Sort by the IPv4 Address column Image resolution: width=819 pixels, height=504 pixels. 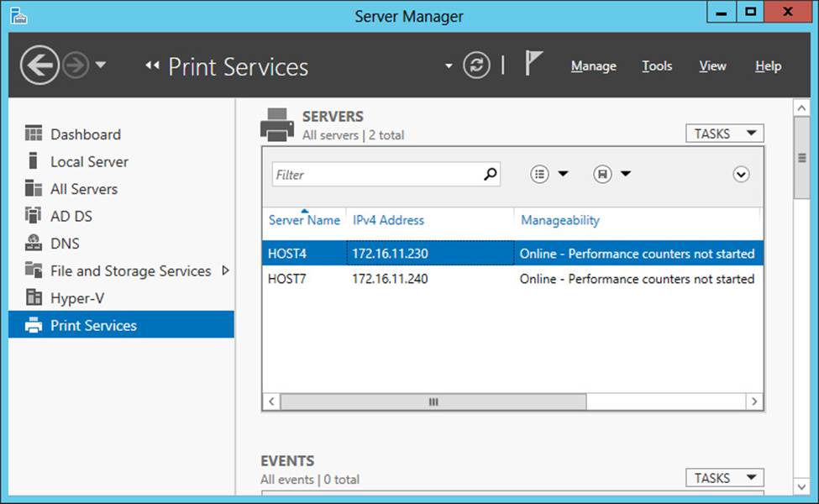tap(388, 220)
